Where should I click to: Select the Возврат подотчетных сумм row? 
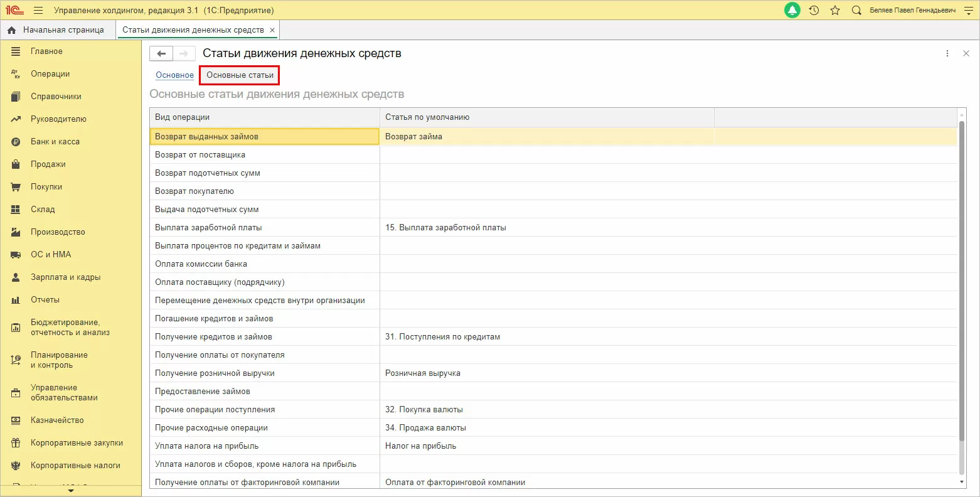pos(553,173)
